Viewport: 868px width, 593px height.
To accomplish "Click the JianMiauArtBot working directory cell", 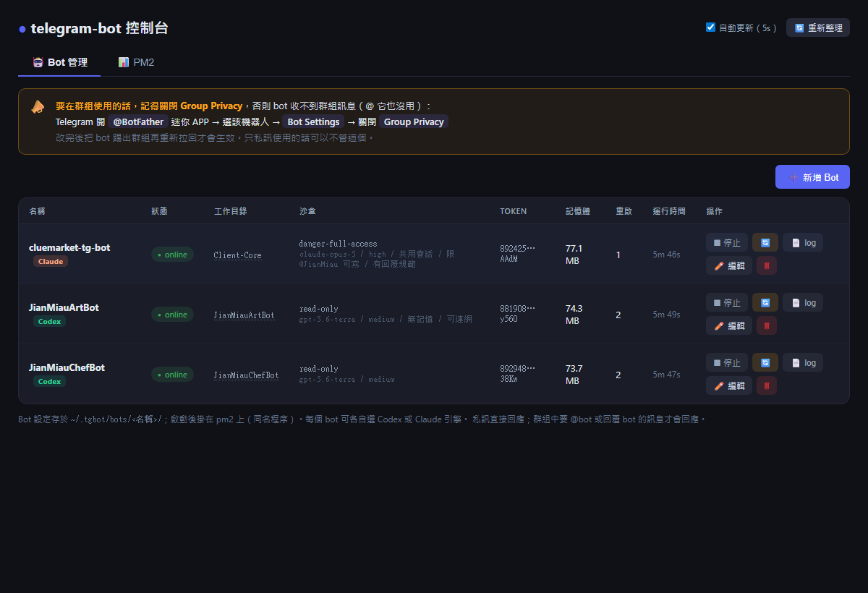I will [244, 315].
